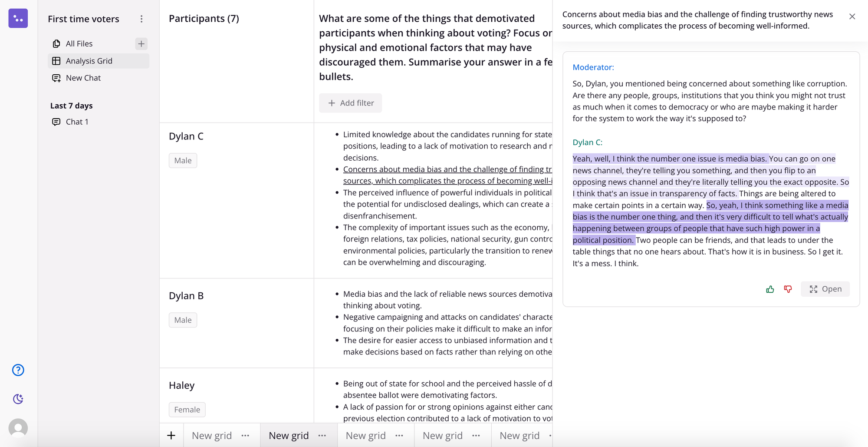Click Dylan C's 'Limited knowledge about the candidates' bullet

447,146
